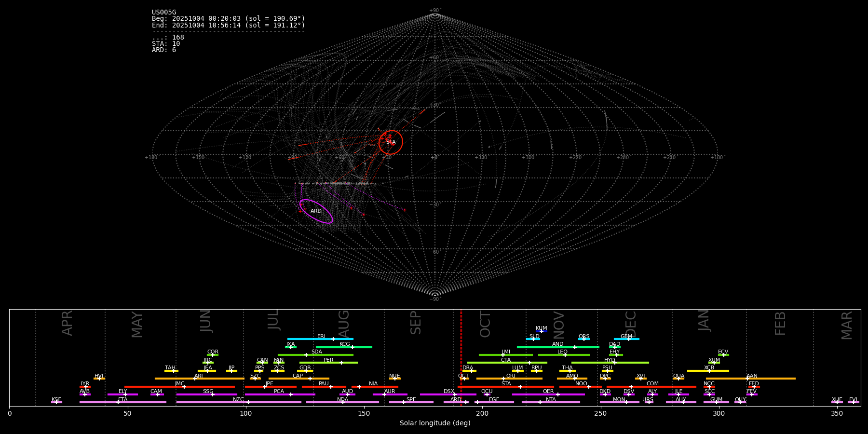The image size is (868, 434).
Task: Click the AUG month label
Action: [344, 323]
